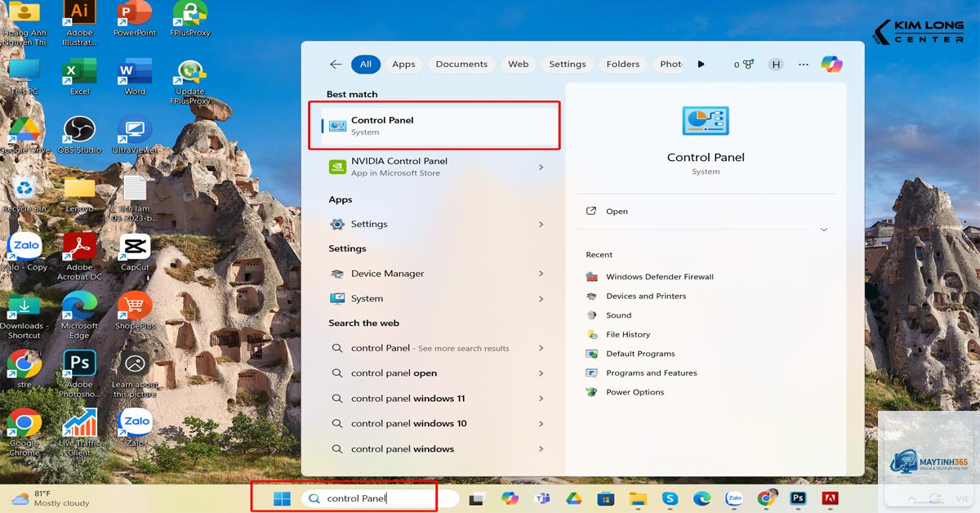Image resolution: width=980 pixels, height=513 pixels.
Task: Open Adobe Acrobat DC desktop shortcut
Action: [79, 256]
